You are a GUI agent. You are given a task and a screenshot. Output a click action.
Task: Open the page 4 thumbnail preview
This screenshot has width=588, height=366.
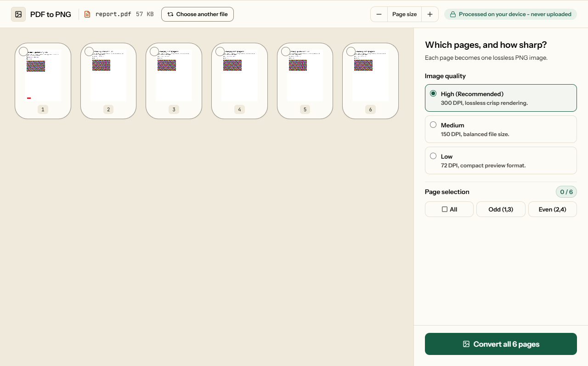[x=239, y=75]
